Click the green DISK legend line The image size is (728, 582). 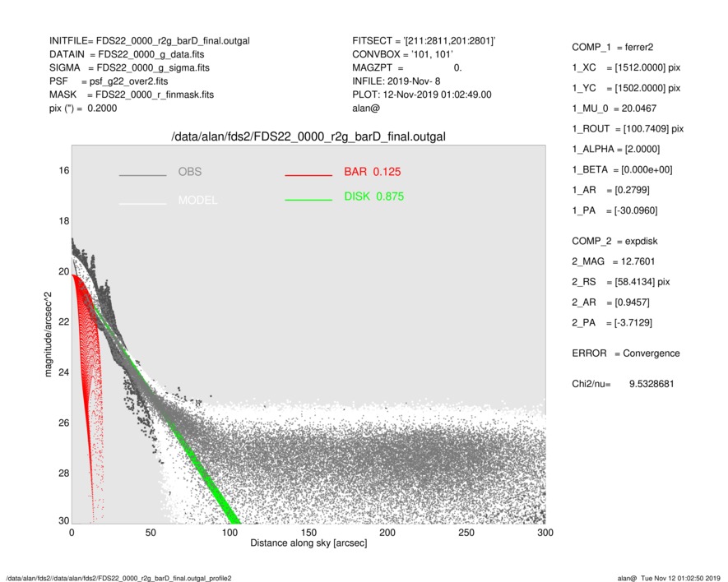(x=308, y=200)
